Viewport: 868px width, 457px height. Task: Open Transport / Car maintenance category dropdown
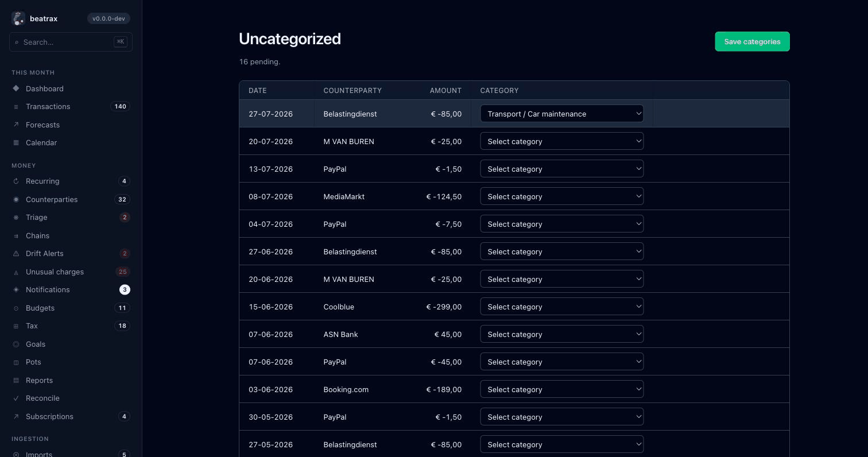[x=561, y=114]
